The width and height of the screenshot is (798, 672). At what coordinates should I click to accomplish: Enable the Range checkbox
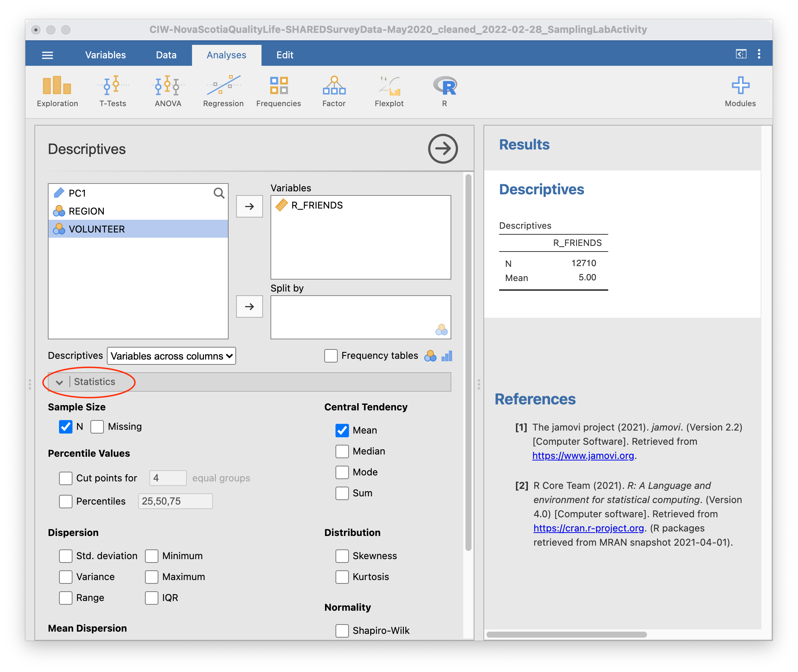[x=65, y=598]
